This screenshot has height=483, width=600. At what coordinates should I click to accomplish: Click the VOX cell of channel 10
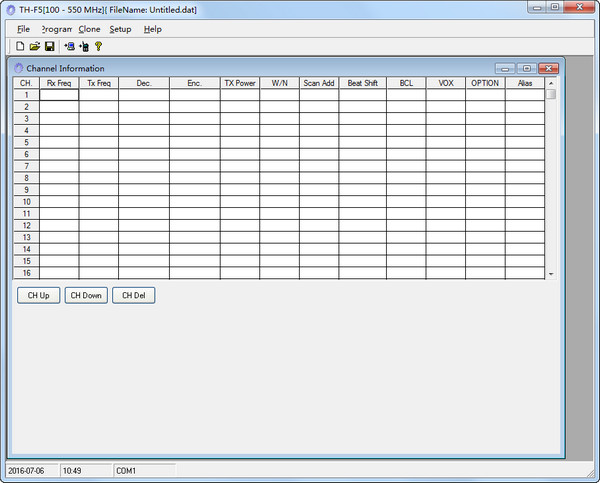(x=446, y=202)
